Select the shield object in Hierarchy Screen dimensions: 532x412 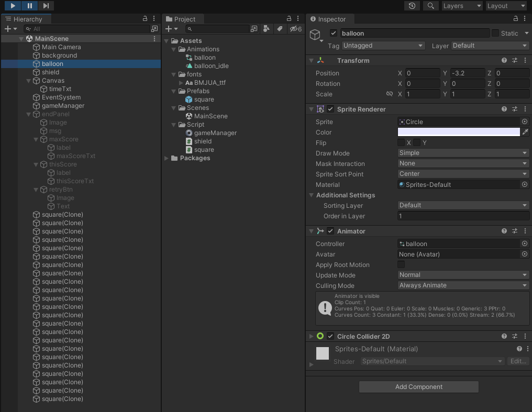click(50, 72)
